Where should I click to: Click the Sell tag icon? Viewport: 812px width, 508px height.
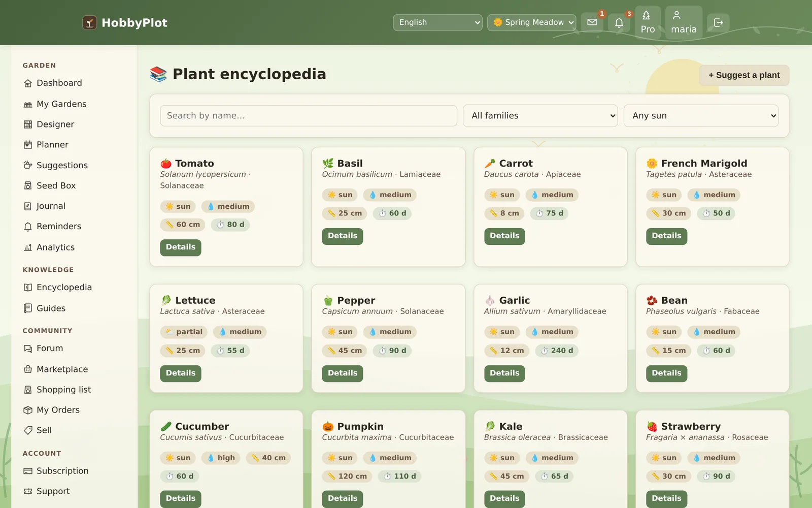tap(28, 430)
